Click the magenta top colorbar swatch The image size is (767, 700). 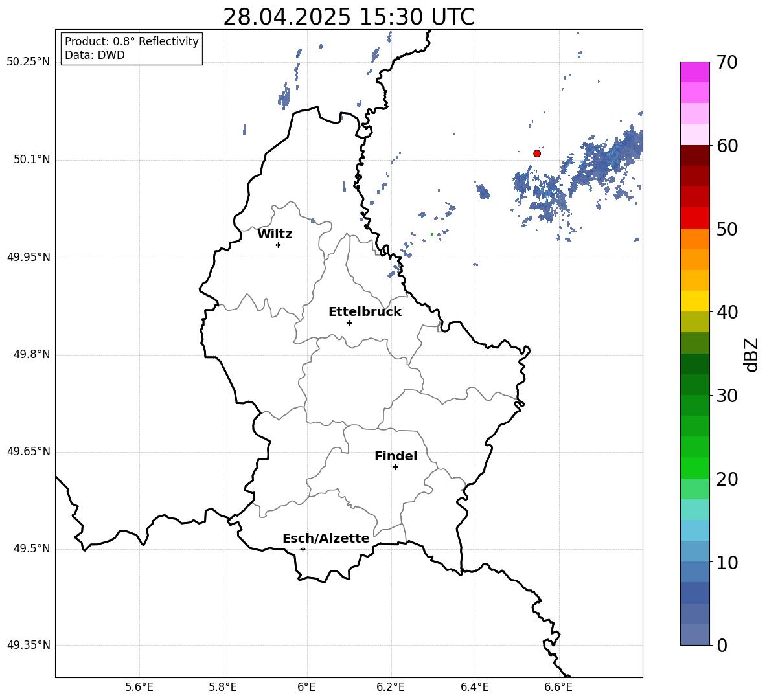coord(694,72)
